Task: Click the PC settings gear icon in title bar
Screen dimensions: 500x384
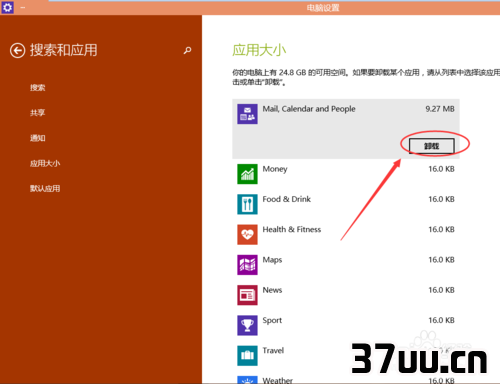Action: 7,7
